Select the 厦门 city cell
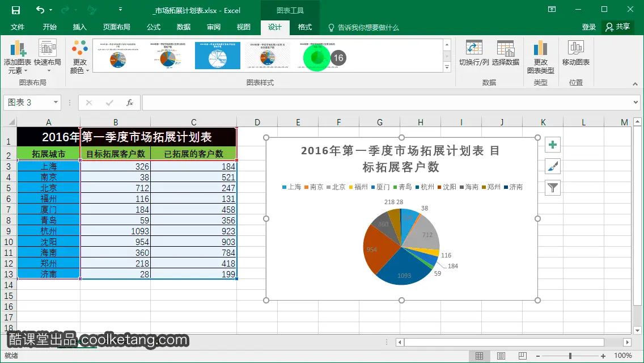 coord(48,210)
